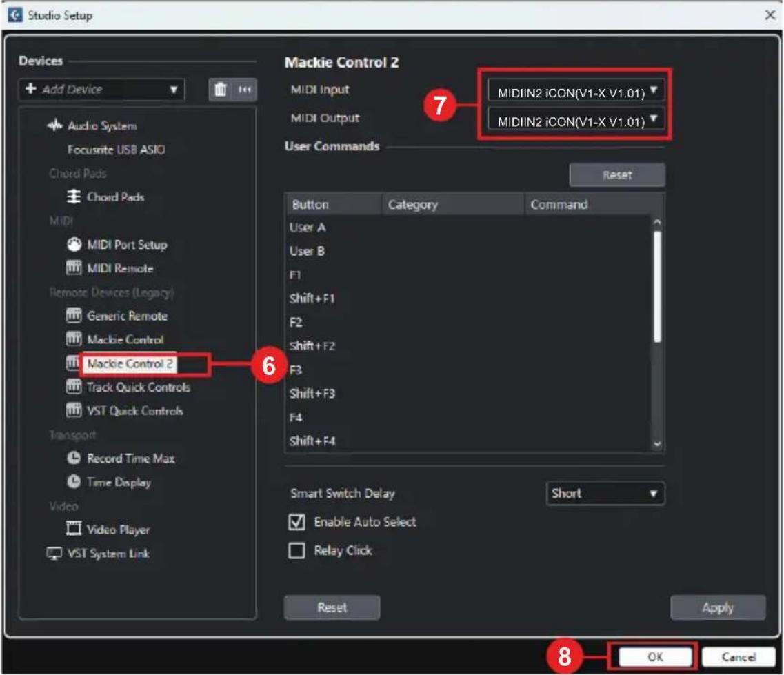784x675 pixels.
Task: Click the Audio System waveform icon
Action: pyautogui.click(x=55, y=125)
